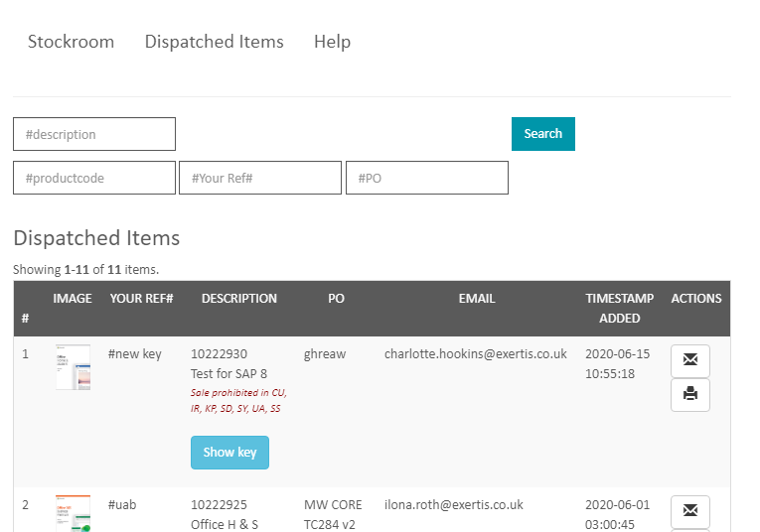Viewport: 760px width, 532px height.
Task: Click the EMAIL column header
Action: tap(476, 298)
